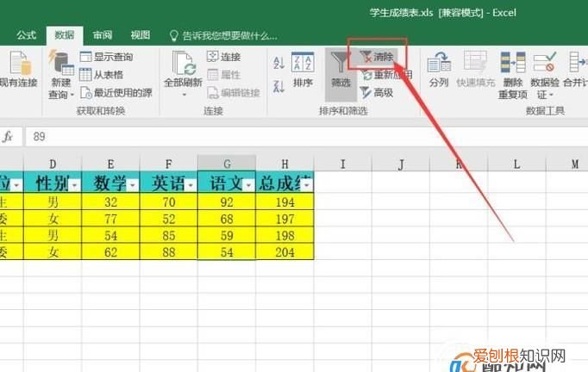Click the cell with total 198
The width and height of the screenshot is (588, 372).
pos(285,236)
